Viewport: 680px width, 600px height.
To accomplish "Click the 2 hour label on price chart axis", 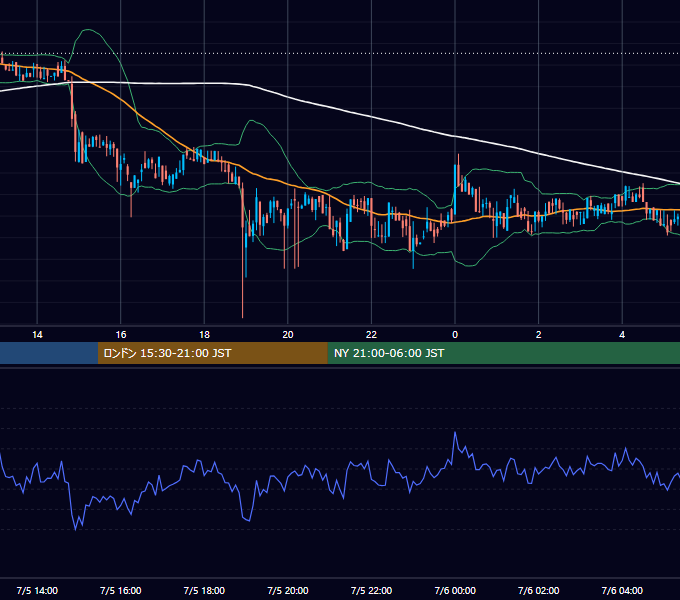I will pos(538,335).
